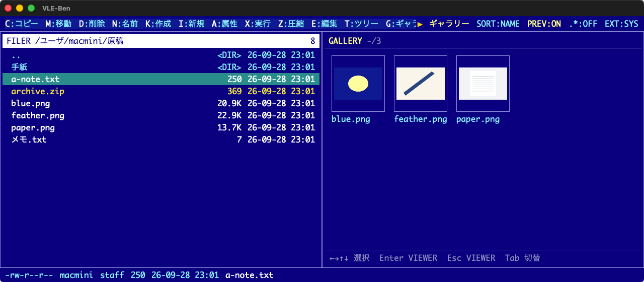This screenshot has width=644, height=282.
Task: Click the -rw-r--r-- permissions in status bar
Action: (x=29, y=275)
